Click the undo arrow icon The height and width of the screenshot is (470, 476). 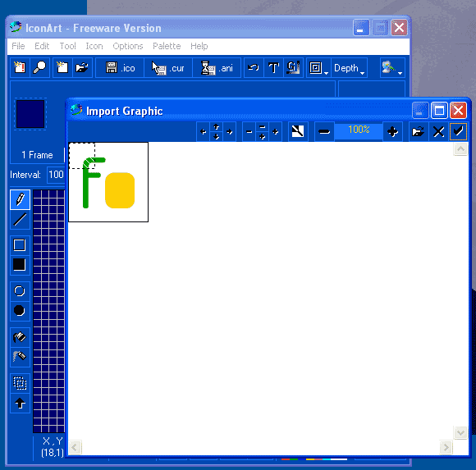tap(254, 68)
